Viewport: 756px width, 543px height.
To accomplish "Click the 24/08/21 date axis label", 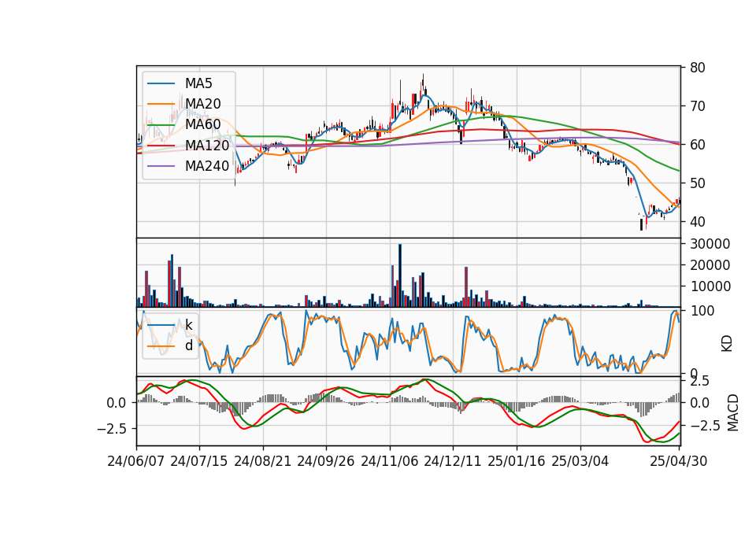I will tap(263, 461).
